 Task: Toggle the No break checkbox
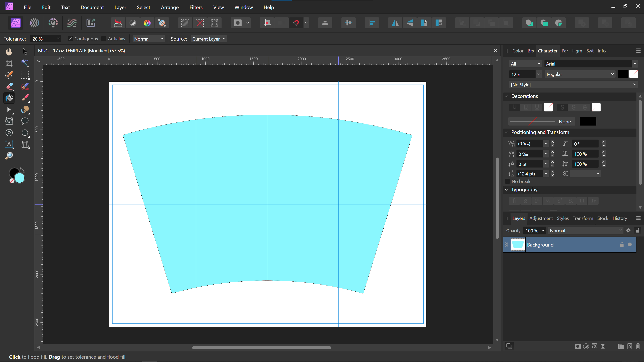(x=507, y=181)
